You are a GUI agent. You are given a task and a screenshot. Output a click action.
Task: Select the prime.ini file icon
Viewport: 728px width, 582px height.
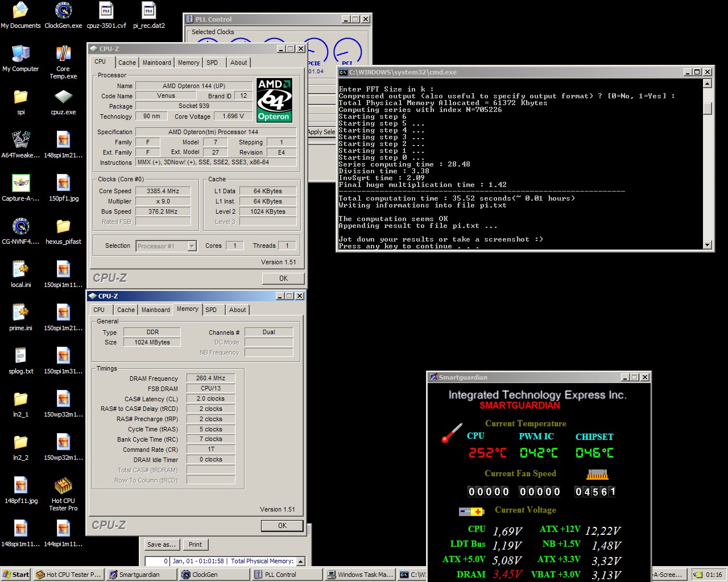[20, 318]
